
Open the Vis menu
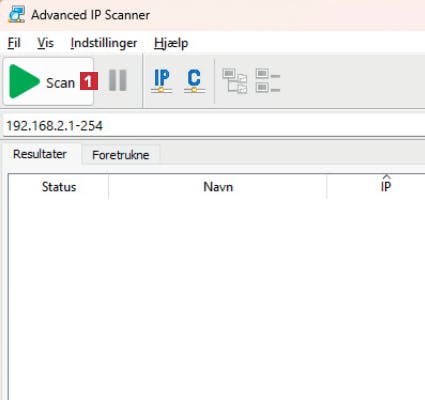tap(45, 43)
